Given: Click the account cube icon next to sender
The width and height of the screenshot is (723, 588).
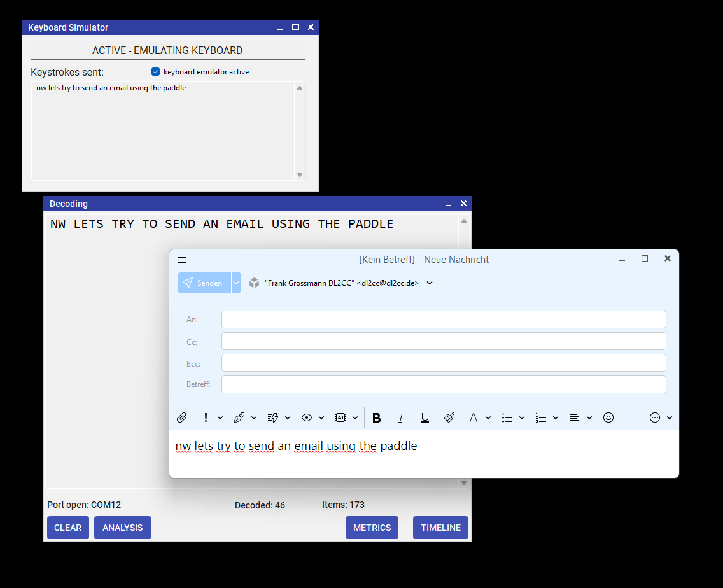Looking at the screenshot, I should click(254, 283).
